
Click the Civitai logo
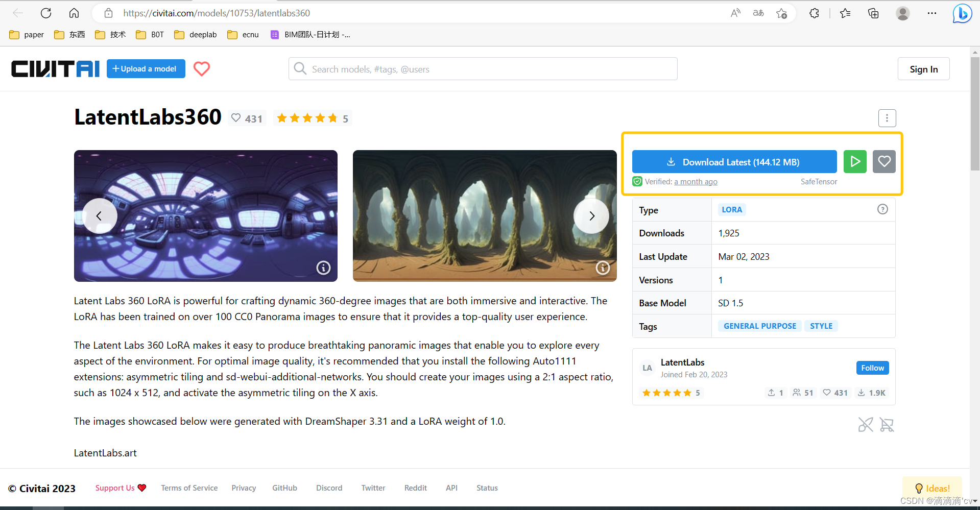tap(55, 69)
